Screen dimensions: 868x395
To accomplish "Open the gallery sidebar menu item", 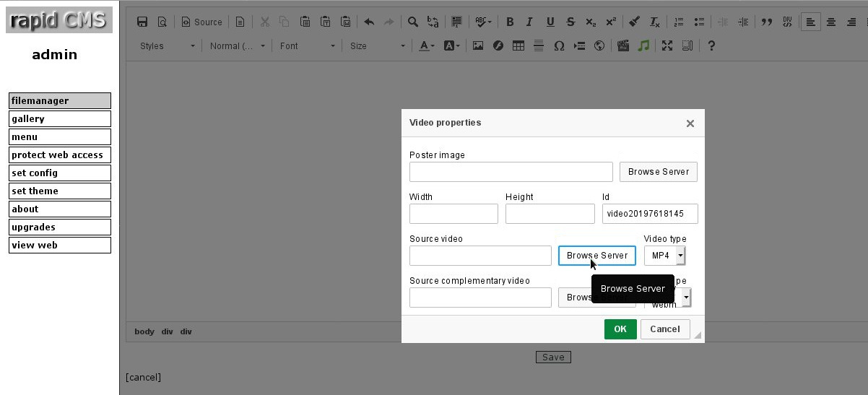I will 60,119.
